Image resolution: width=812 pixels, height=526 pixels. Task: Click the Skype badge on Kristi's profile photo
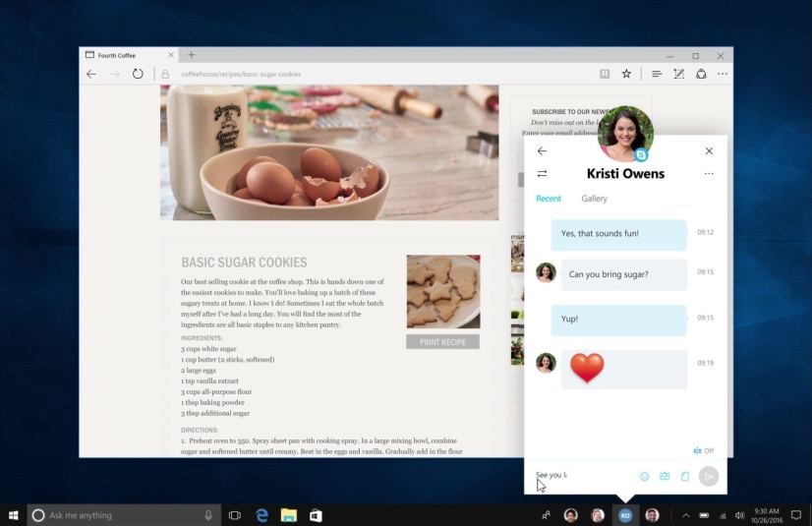point(642,154)
